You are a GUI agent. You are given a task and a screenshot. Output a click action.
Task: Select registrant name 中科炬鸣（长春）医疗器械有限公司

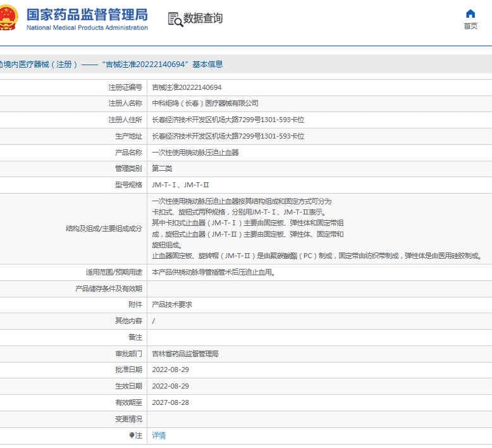205,103
